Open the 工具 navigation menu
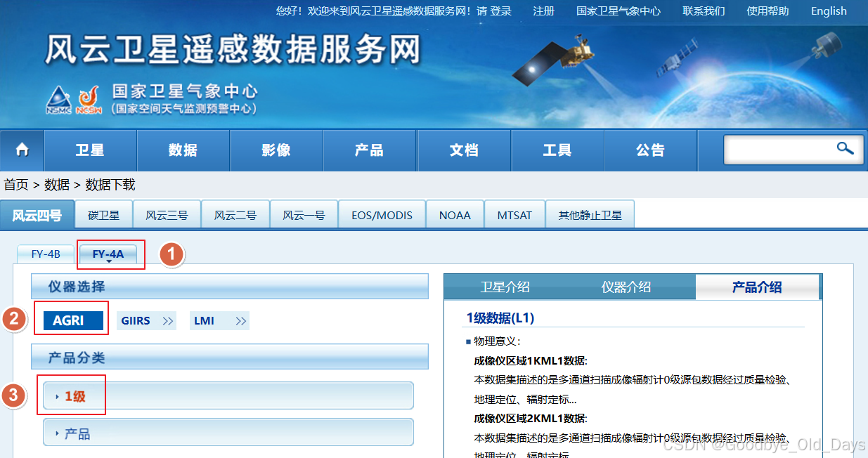The width and height of the screenshot is (868, 458). coord(557,150)
